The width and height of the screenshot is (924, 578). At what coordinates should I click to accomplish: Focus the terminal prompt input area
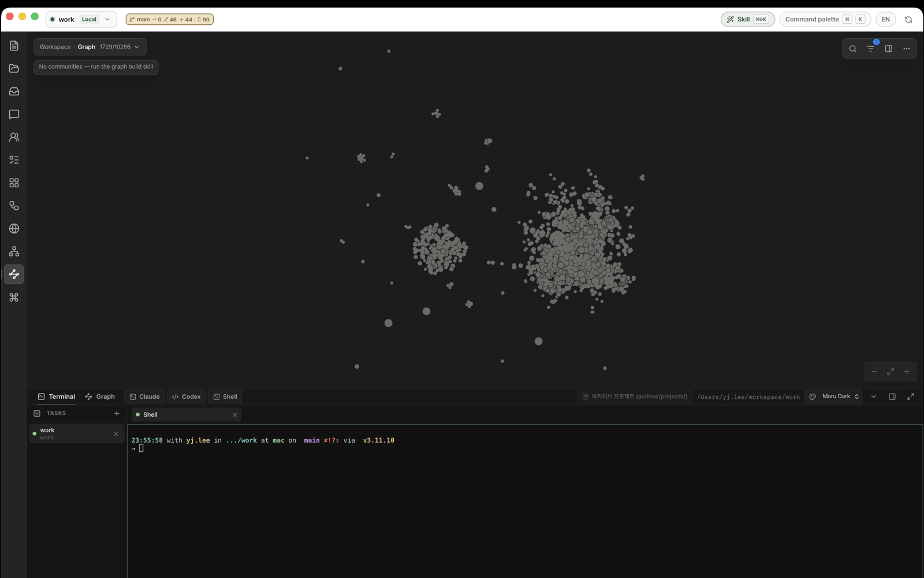pos(524,502)
